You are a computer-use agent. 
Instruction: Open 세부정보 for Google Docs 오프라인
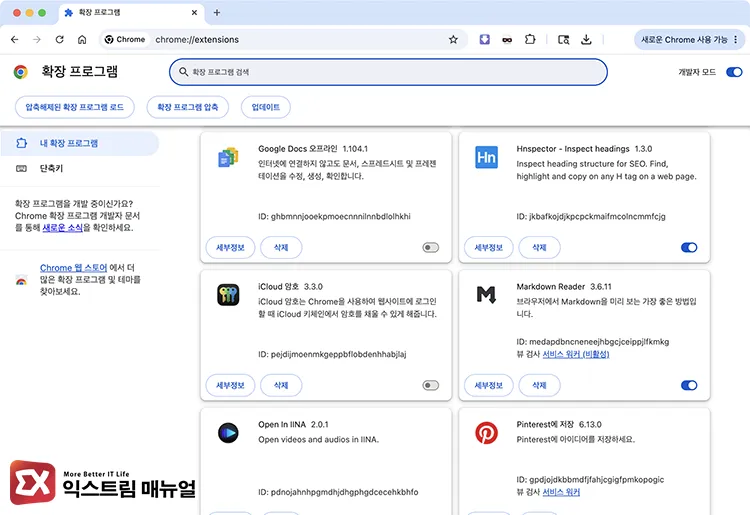point(230,247)
